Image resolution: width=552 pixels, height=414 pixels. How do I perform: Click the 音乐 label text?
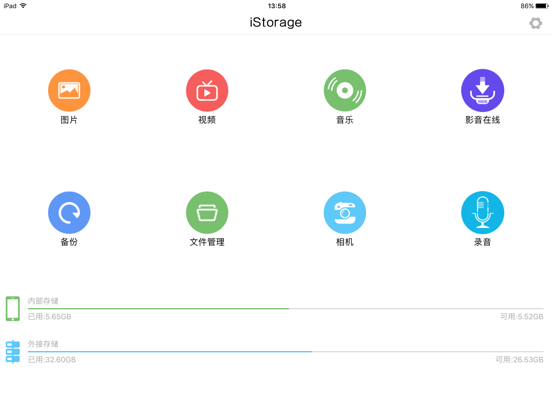345,120
